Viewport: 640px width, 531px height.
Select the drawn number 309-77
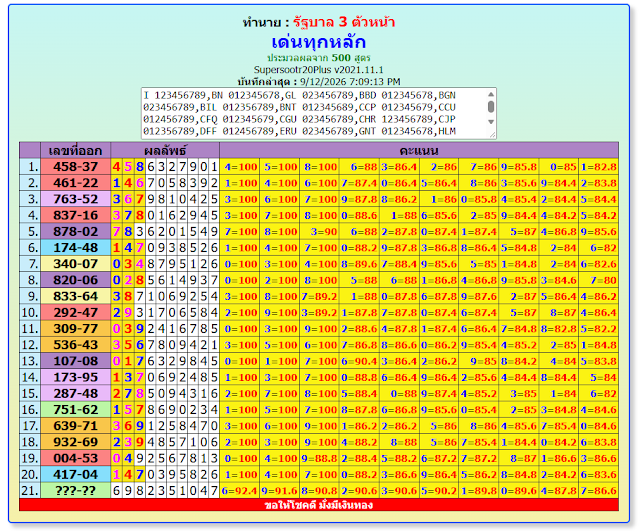tap(76, 329)
